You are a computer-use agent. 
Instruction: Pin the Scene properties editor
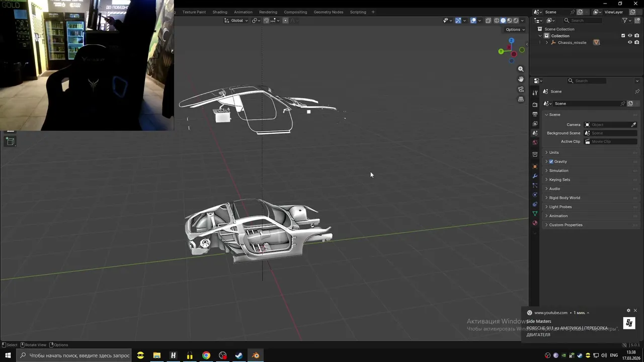(637, 92)
